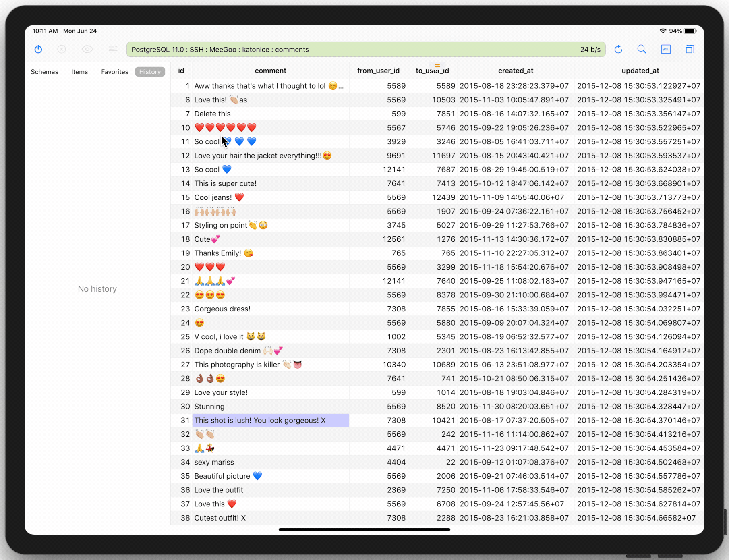Open the search icon in top toolbar
This screenshot has width=729, height=560.
[642, 49]
